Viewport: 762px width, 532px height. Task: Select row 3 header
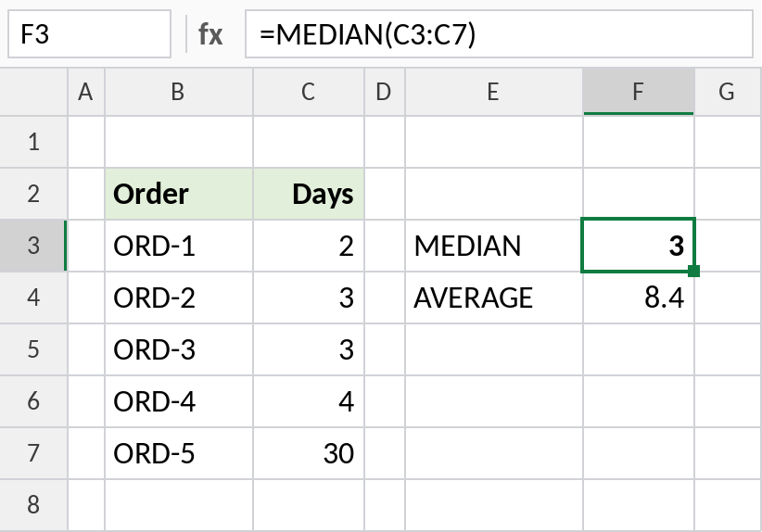(33, 246)
